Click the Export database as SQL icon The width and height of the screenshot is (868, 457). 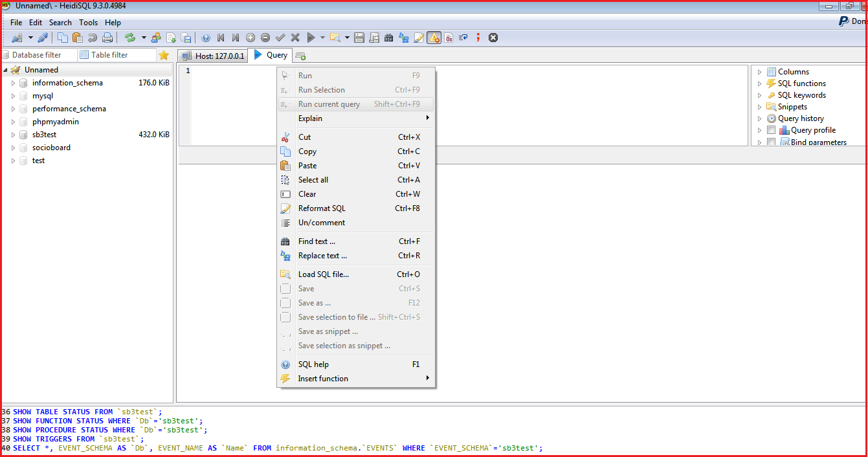pyautogui.click(x=186, y=38)
